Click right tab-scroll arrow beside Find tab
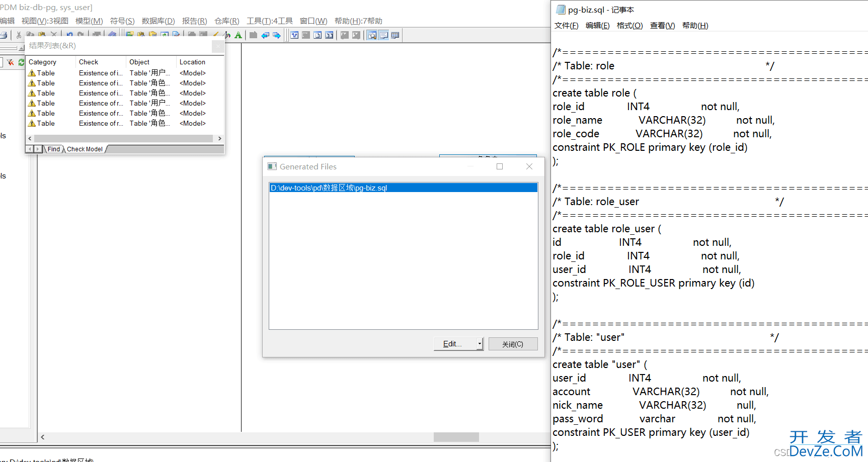Screen dimensions: 868x462 click(x=38, y=149)
